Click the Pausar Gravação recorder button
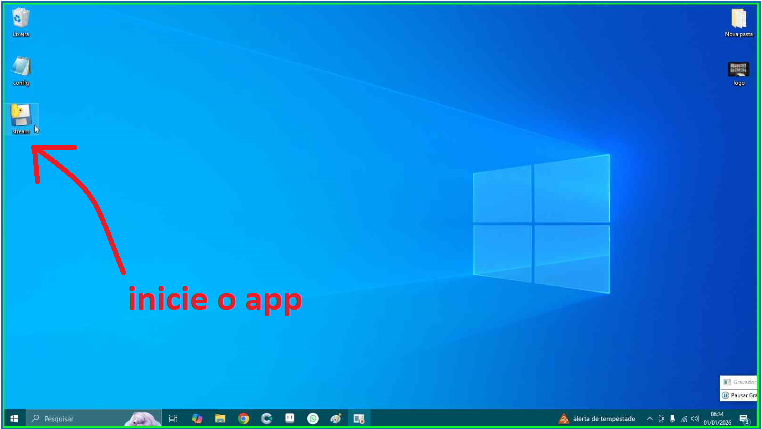Screen dimensions: 762x429 pyautogui.click(x=739, y=395)
